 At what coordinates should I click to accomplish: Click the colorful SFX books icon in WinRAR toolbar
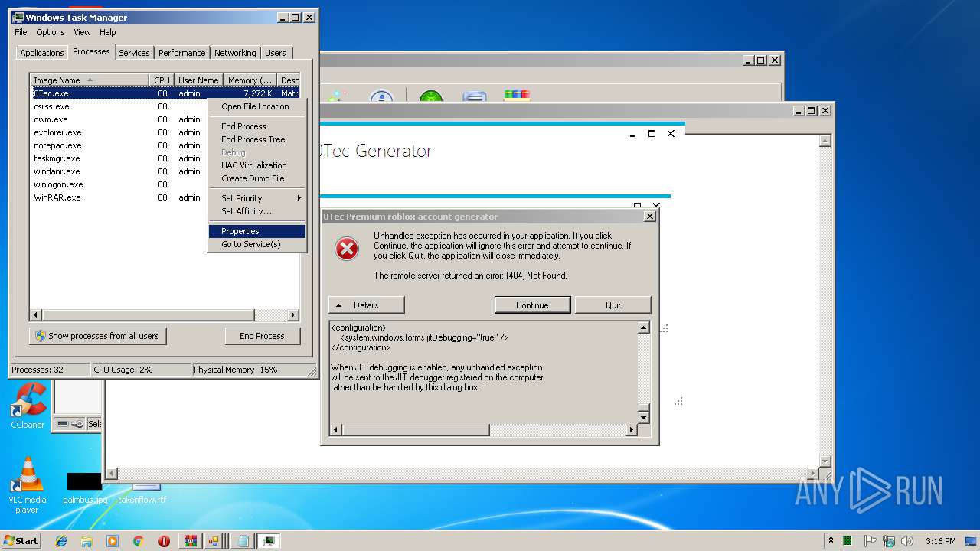click(x=517, y=96)
